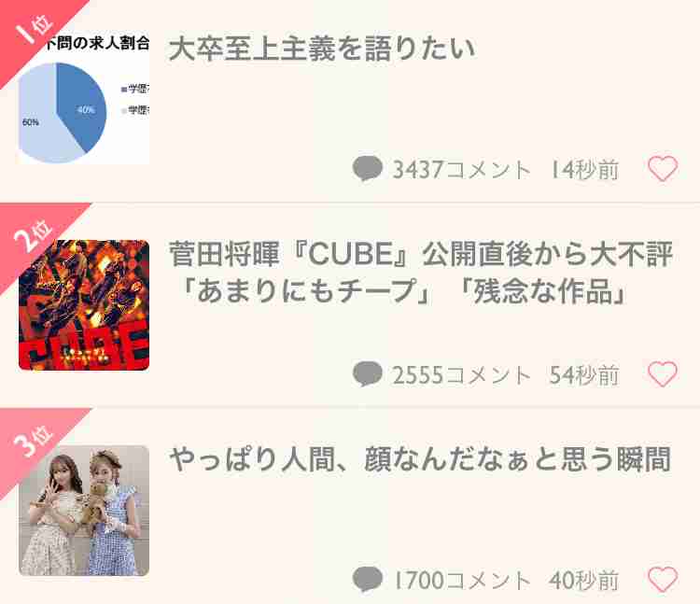The width and height of the screenshot is (700, 604).
Task: Tap the 54秒前 timestamp
Action: 584,375
